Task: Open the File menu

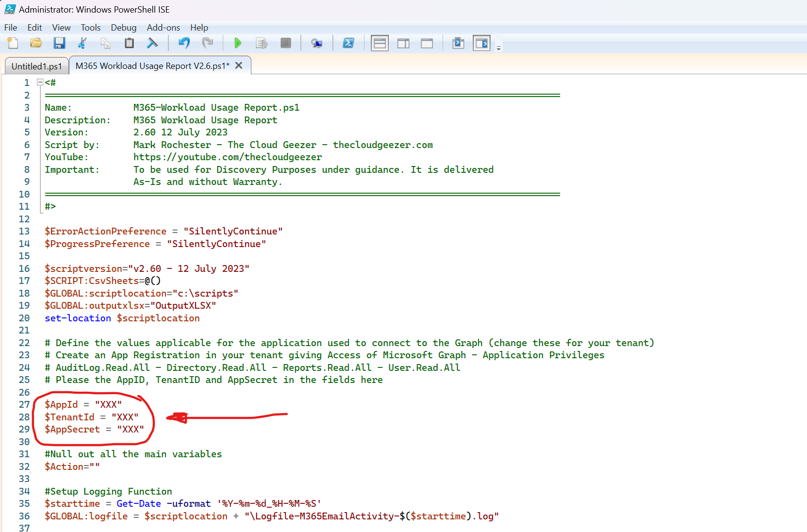Action: click(11, 28)
